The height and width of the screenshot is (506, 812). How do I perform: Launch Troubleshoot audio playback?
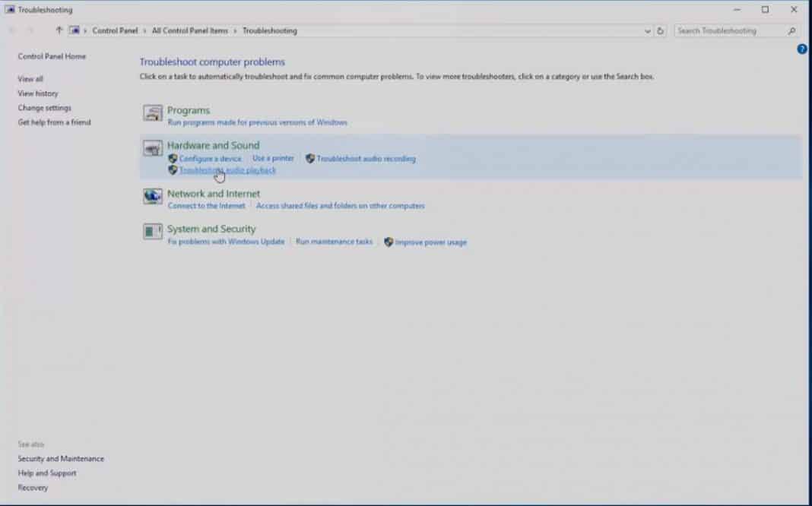point(227,170)
